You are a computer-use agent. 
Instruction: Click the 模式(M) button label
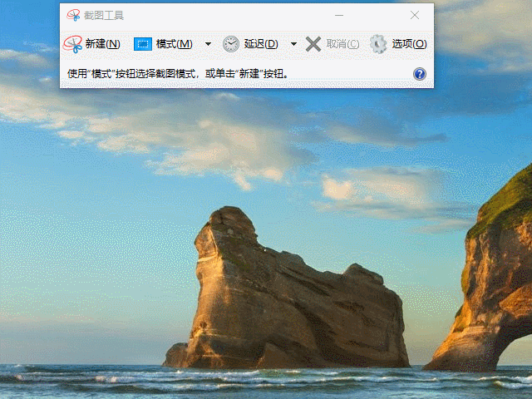point(174,44)
